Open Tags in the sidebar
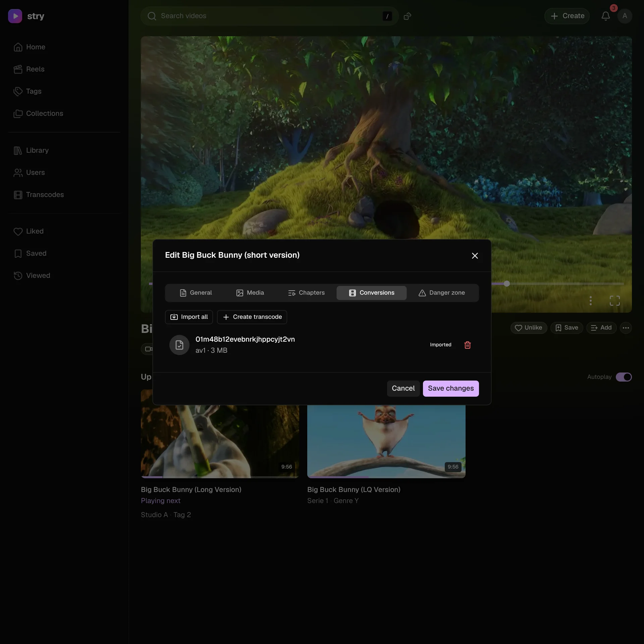 (64, 91)
